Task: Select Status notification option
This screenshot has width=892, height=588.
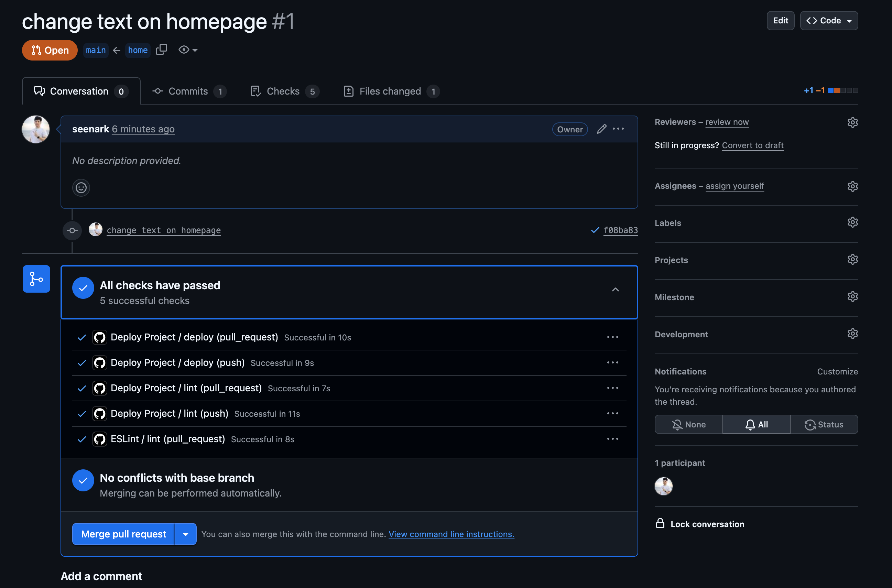Action: pyautogui.click(x=824, y=425)
